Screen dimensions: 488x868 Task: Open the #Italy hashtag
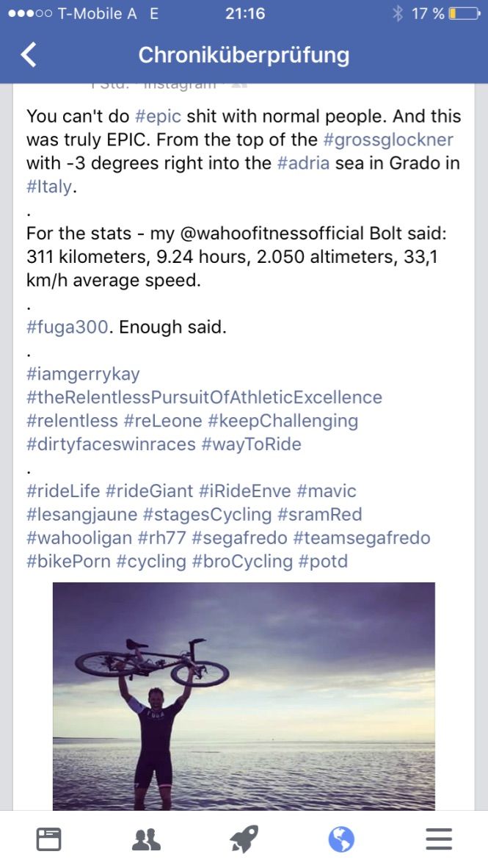(x=50, y=187)
